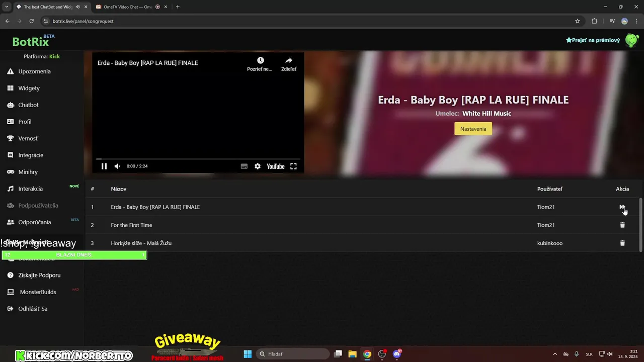Mute the YouTube player volume
The width and height of the screenshot is (644, 362).
(117, 166)
